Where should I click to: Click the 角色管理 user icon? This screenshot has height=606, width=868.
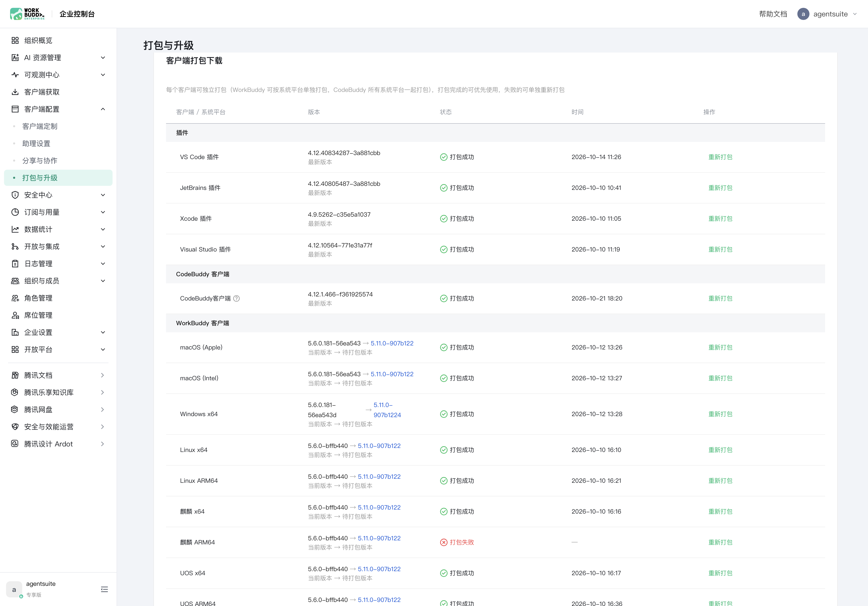pos(15,298)
